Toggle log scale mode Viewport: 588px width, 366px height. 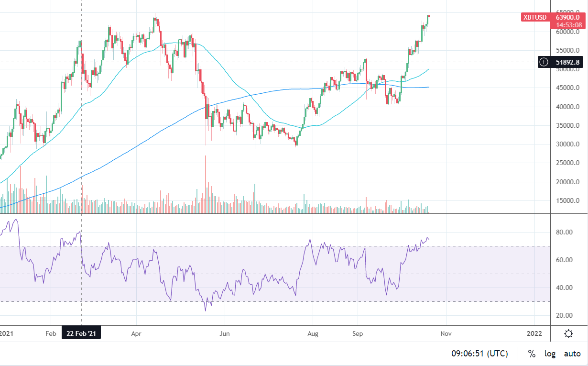pos(550,354)
